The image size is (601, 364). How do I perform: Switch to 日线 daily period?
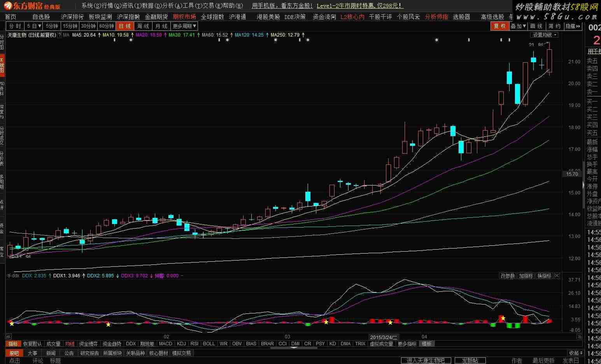125,26
